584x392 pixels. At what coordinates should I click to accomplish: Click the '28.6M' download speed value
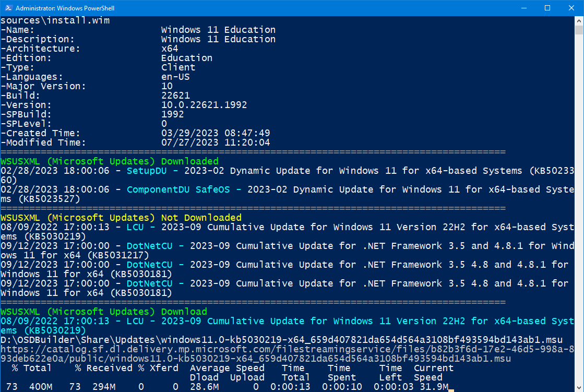[x=204, y=387]
